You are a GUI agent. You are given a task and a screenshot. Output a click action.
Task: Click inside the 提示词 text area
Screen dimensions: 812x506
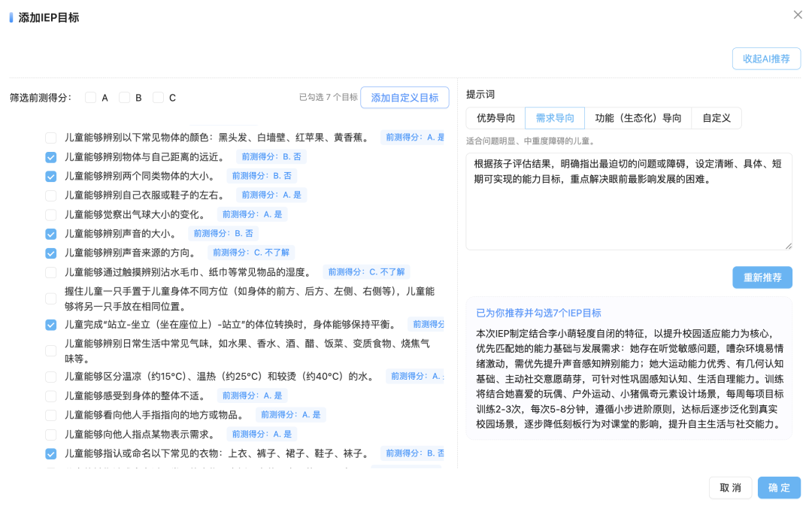629,201
